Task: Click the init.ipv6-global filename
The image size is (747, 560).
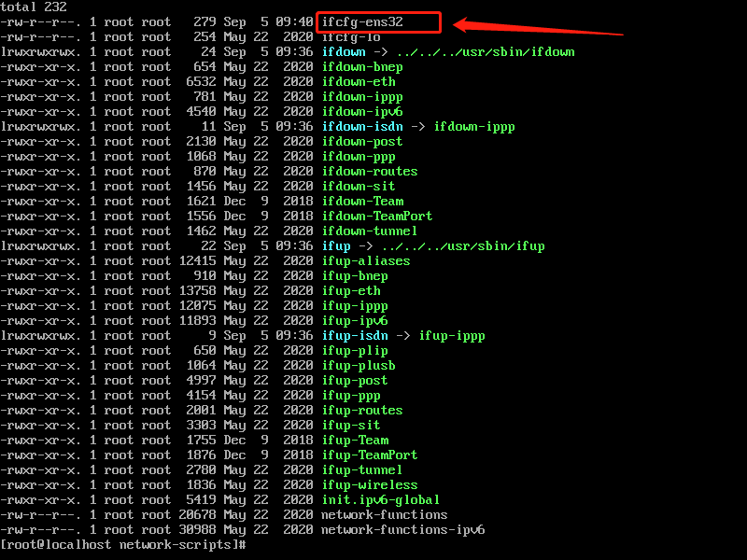Action: [381, 500]
